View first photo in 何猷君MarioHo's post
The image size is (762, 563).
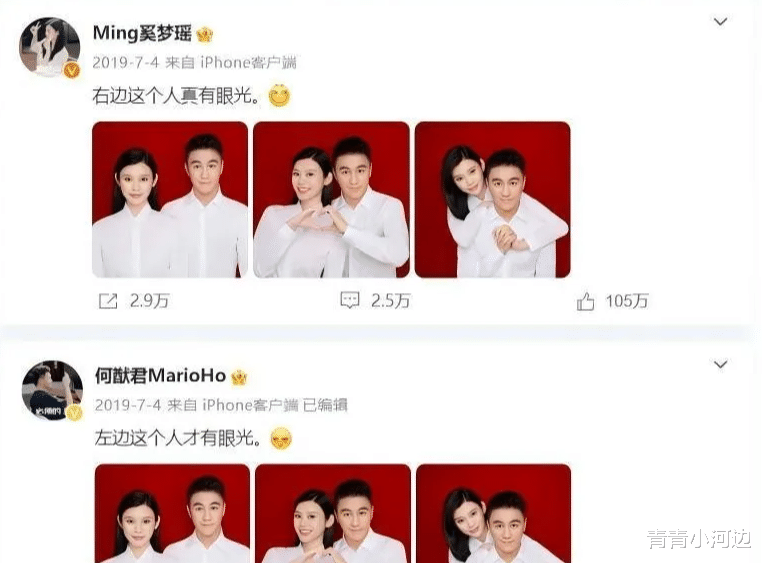pyautogui.click(x=172, y=513)
